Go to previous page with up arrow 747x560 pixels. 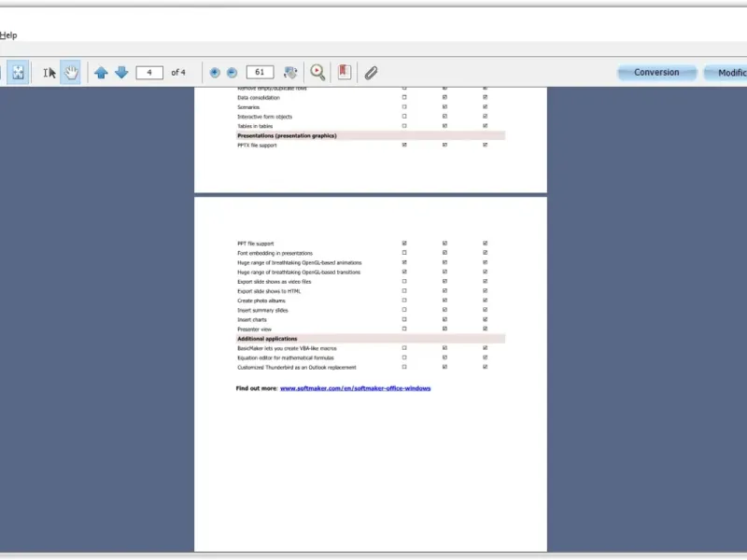pyautogui.click(x=101, y=73)
